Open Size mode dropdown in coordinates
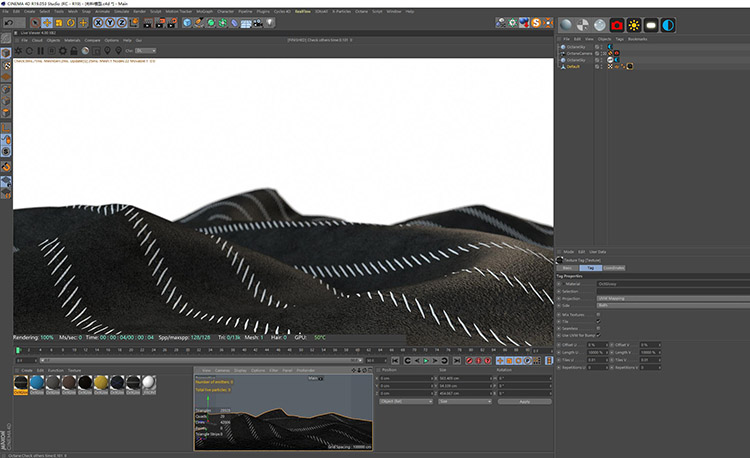 [x=465, y=402]
